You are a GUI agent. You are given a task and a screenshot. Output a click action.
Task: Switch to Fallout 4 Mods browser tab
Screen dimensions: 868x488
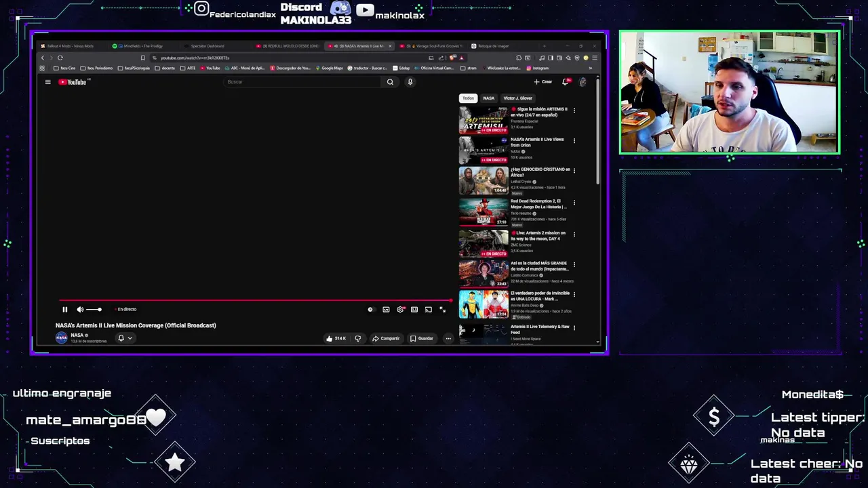click(x=71, y=46)
